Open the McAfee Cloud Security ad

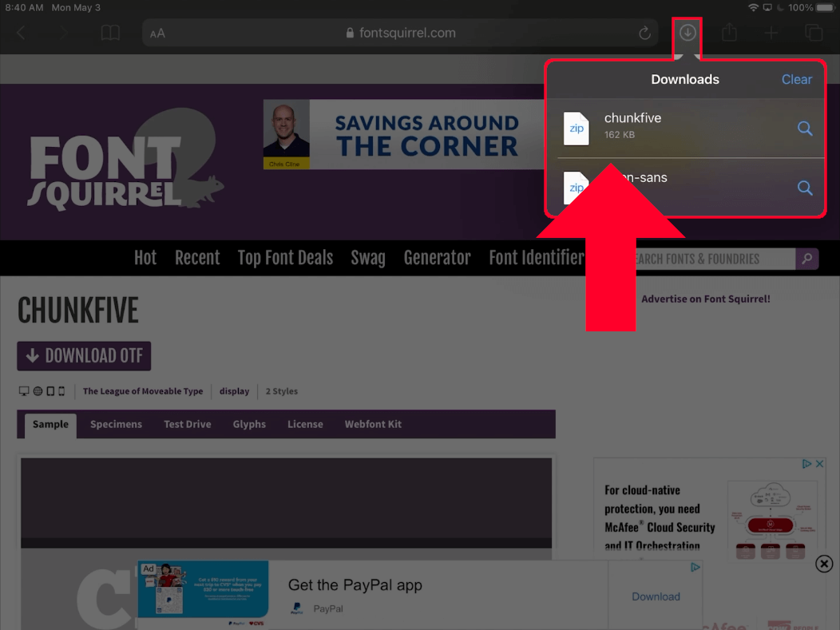click(710, 510)
